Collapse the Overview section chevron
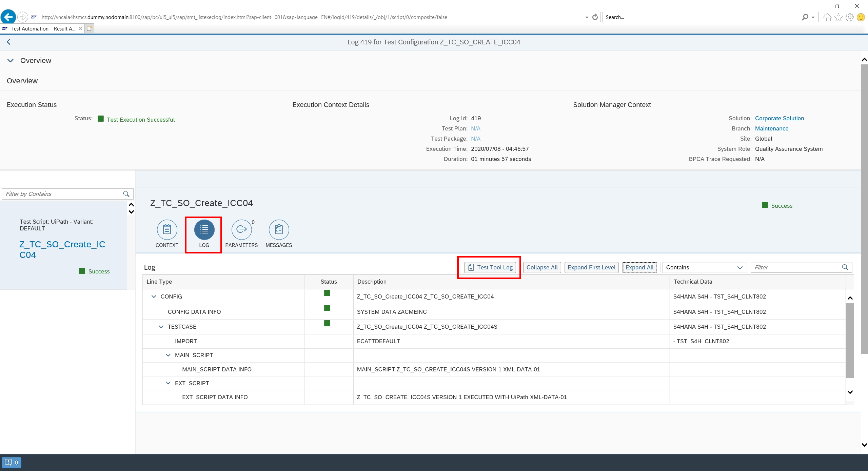 [x=11, y=61]
